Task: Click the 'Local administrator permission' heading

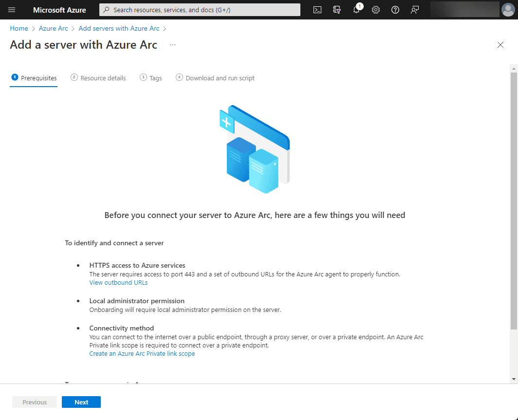Action: (x=137, y=301)
